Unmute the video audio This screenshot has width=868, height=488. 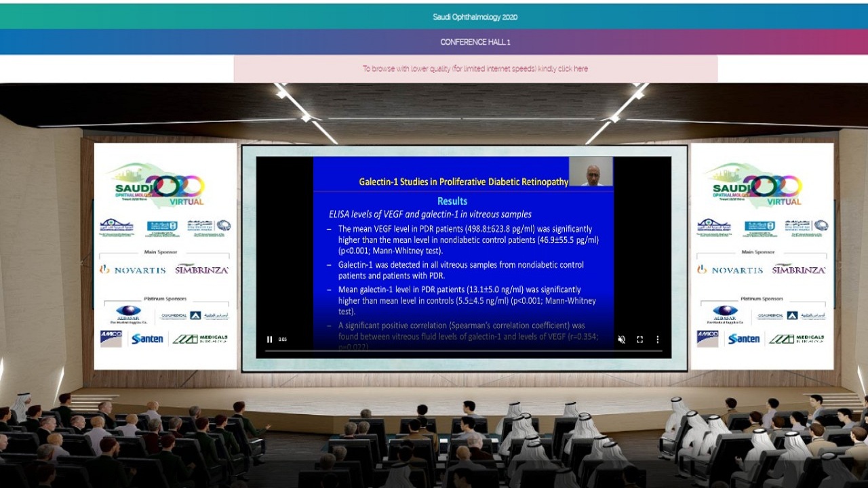[621, 340]
